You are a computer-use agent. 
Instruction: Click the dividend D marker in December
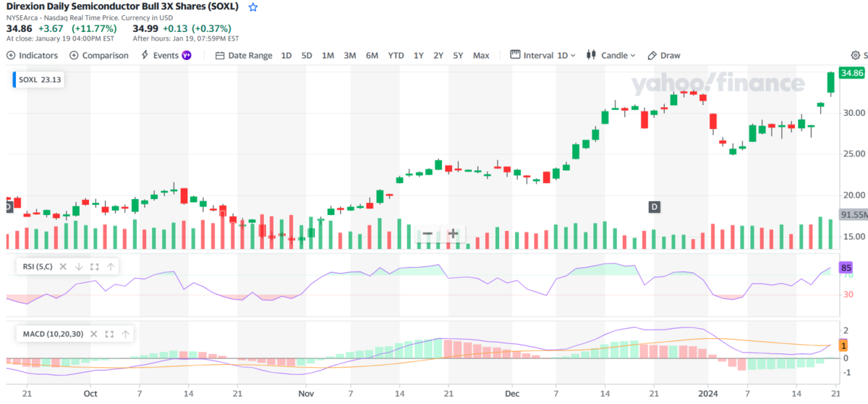[654, 207]
